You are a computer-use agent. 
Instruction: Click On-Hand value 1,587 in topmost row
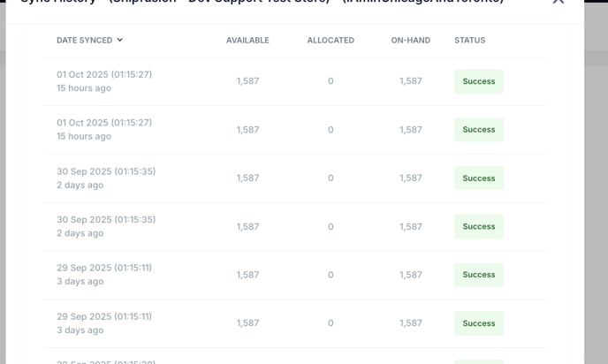pyautogui.click(x=411, y=81)
